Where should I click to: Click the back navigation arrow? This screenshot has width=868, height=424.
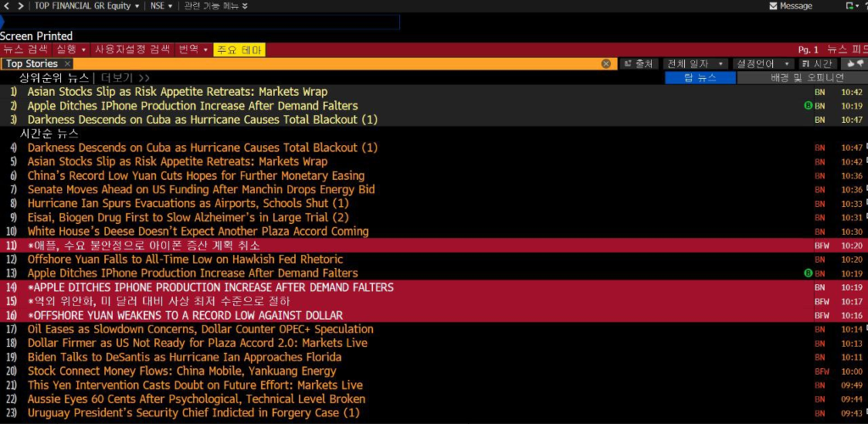(x=8, y=6)
